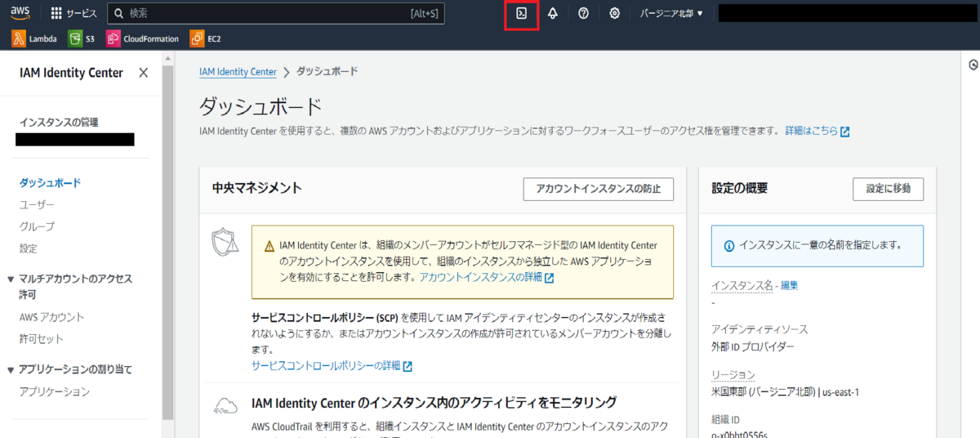Click the 編集 link for instance name
Screen dimensions: 980x438
[789, 285]
